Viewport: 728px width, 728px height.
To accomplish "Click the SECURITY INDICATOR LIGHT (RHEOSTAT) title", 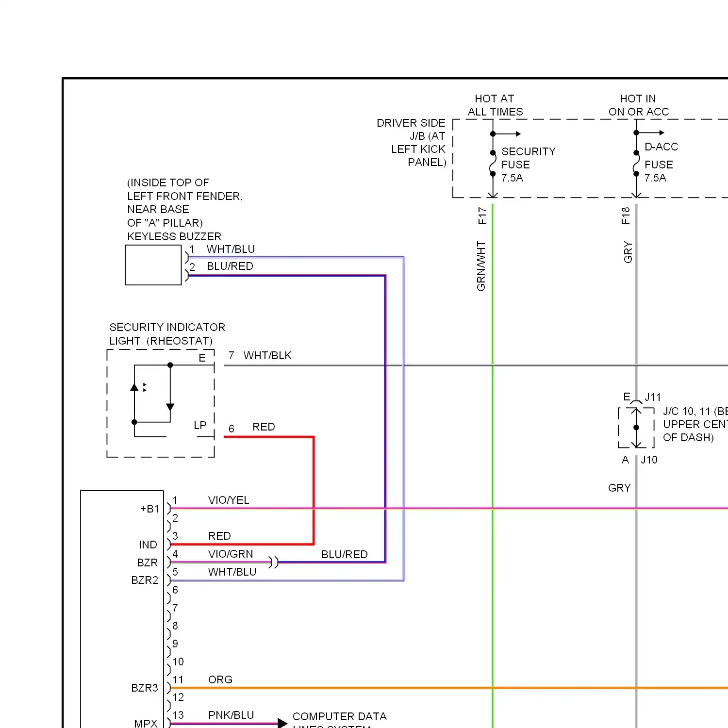I will point(167,334).
